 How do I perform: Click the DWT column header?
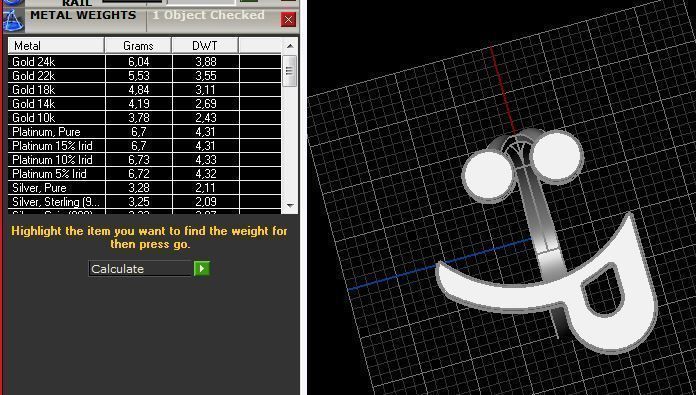click(x=205, y=46)
